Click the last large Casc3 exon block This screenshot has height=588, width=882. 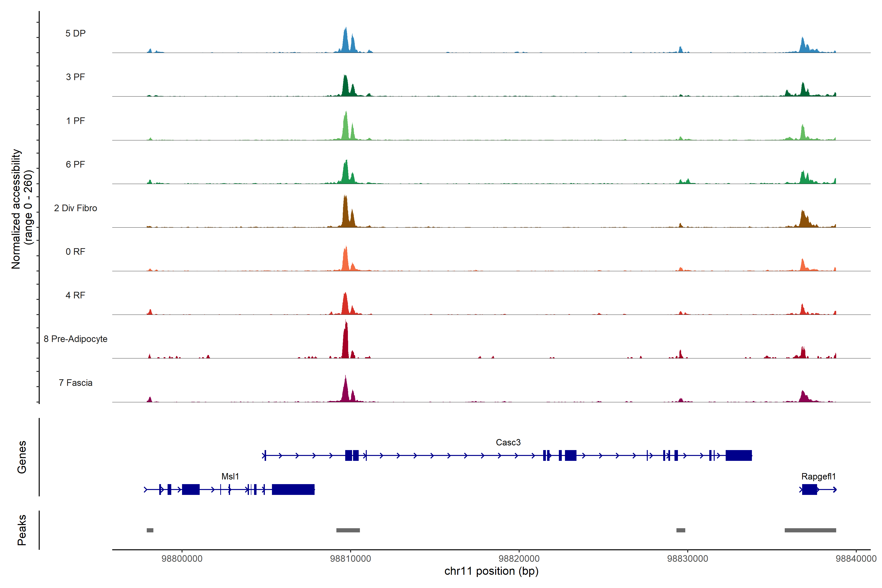pyautogui.click(x=738, y=456)
